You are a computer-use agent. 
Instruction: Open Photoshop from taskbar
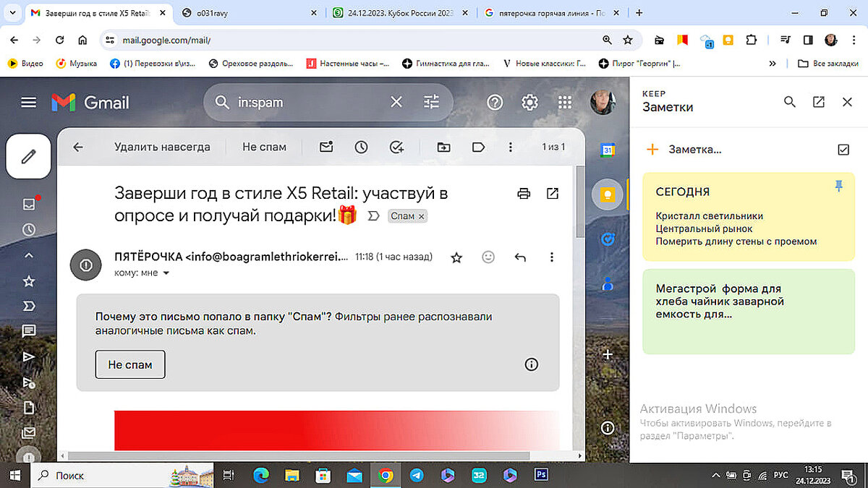point(541,475)
